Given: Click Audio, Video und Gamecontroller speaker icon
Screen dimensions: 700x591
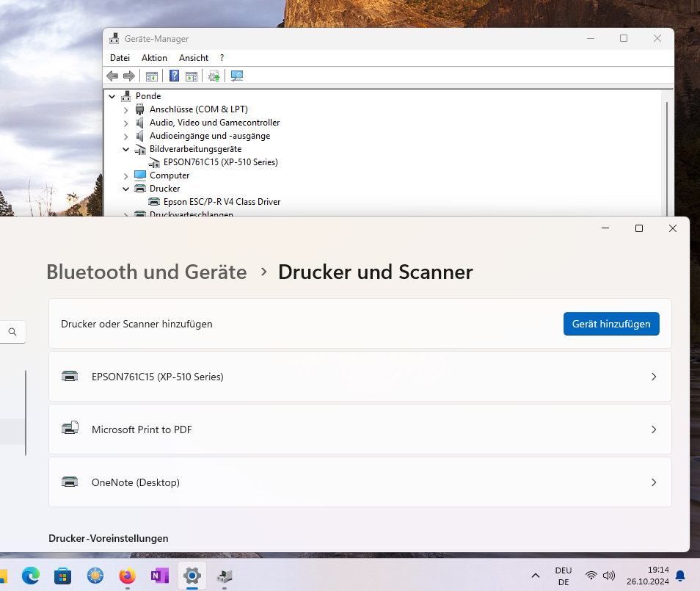Looking at the screenshot, I should point(139,123).
